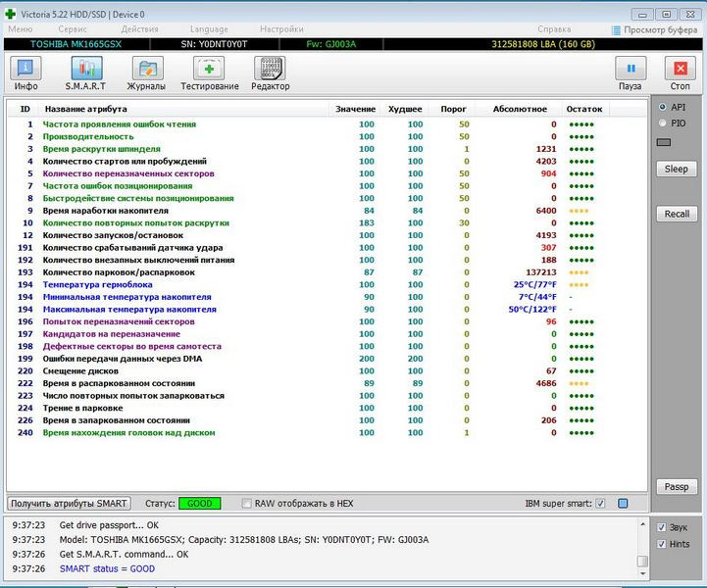Open the Сервис menu
The image size is (707, 588).
tap(72, 30)
